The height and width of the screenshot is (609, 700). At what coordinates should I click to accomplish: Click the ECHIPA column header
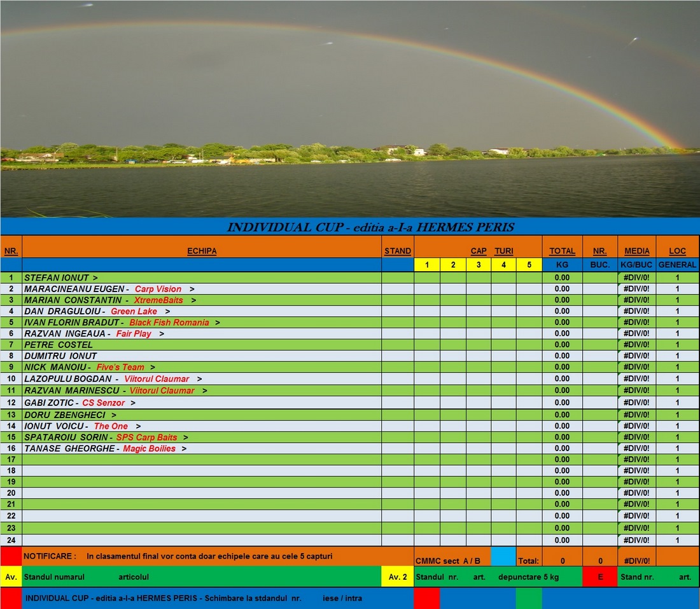[202, 251]
